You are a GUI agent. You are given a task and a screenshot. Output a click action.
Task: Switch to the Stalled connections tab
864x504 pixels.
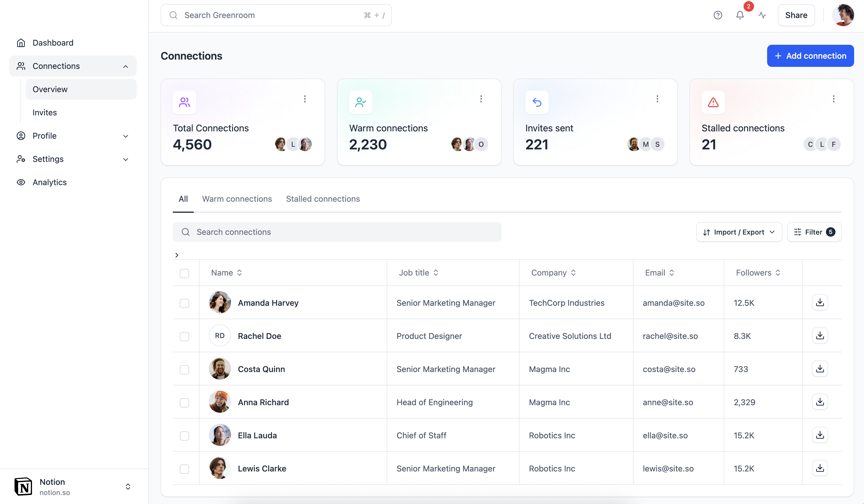pos(323,199)
